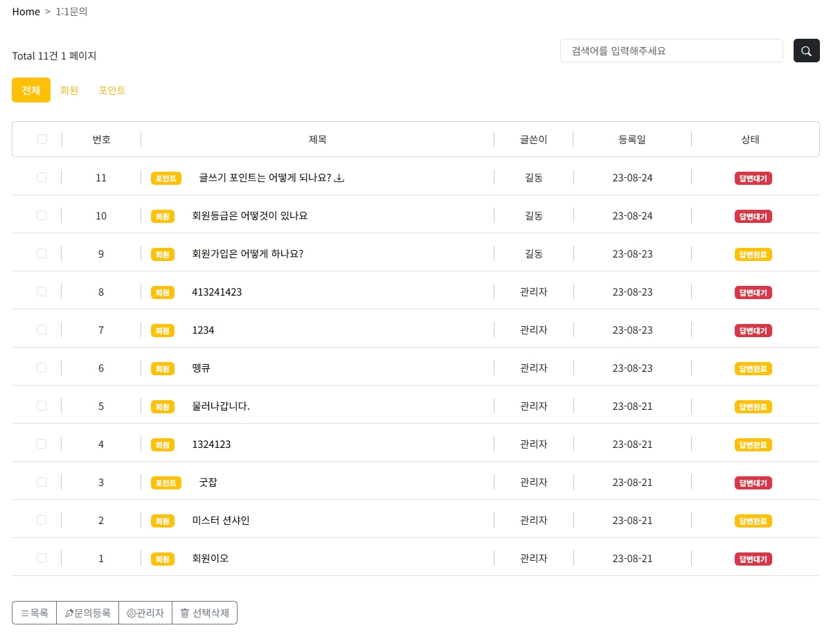
Task: Open the post titled 회원가입은 어떻게 하나요?
Action: (247, 254)
